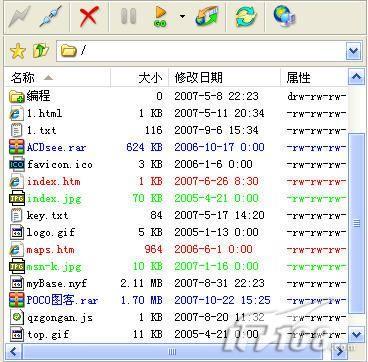Click the index.htm browser icon
Viewport: 368px width, 362px height.
[16, 182]
